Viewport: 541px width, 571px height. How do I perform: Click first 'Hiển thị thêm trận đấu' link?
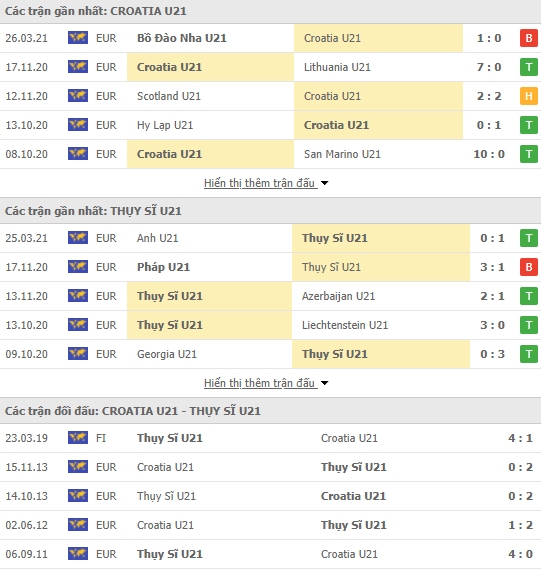pos(259,183)
